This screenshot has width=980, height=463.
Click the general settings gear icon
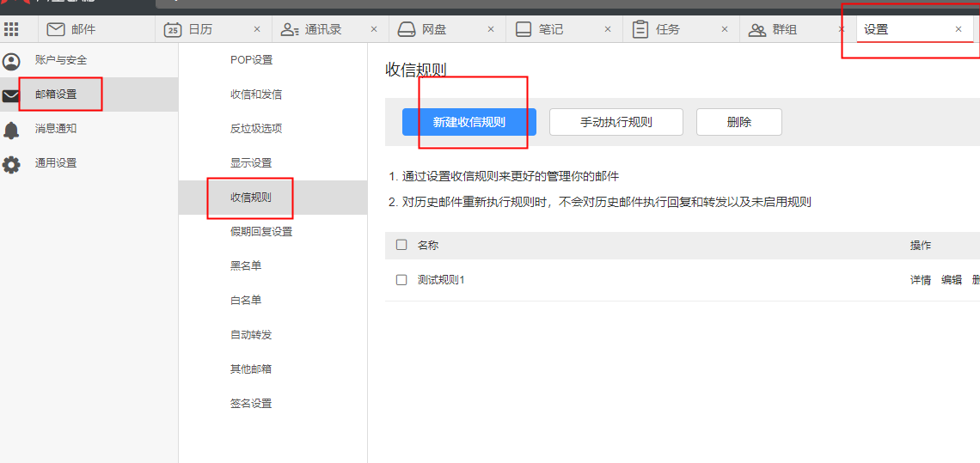point(11,164)
